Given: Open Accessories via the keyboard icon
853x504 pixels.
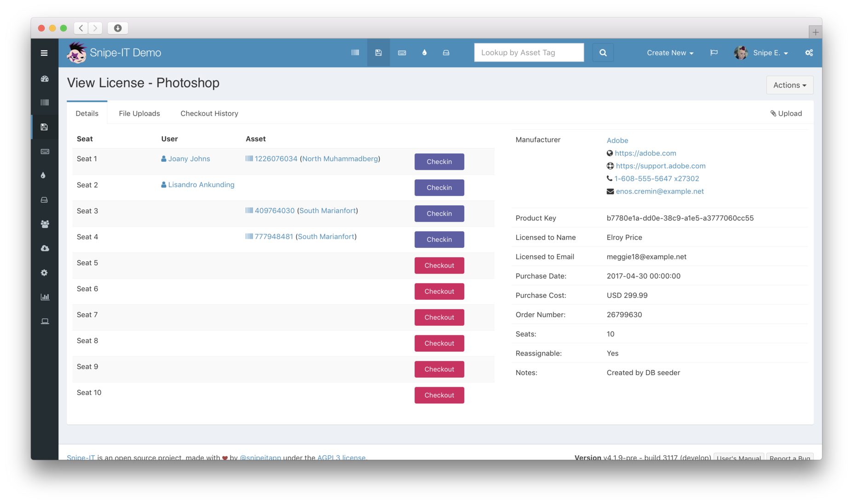Looking at the screenshot, I should coord(45,151).
